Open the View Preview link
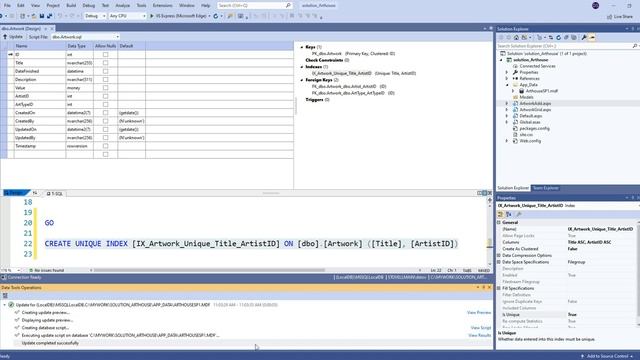The width and height of the screenshot is (640, 360). 479,313
